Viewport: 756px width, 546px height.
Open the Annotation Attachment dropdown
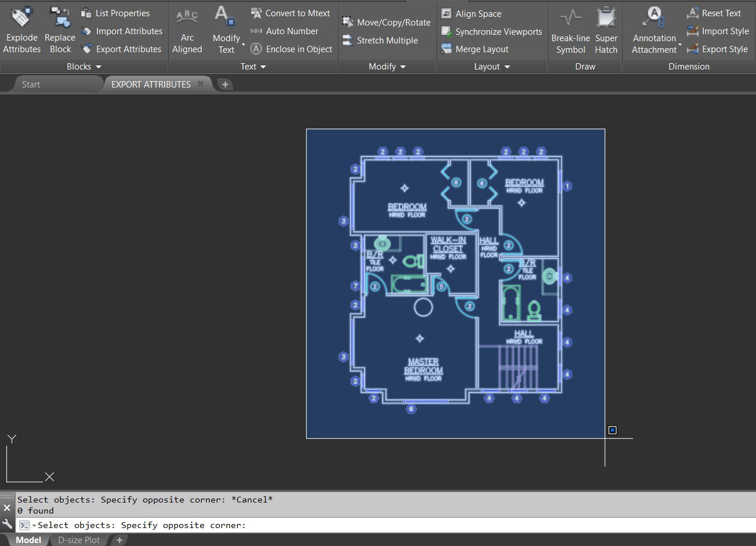pyautogui.click(x=680, y=45)
